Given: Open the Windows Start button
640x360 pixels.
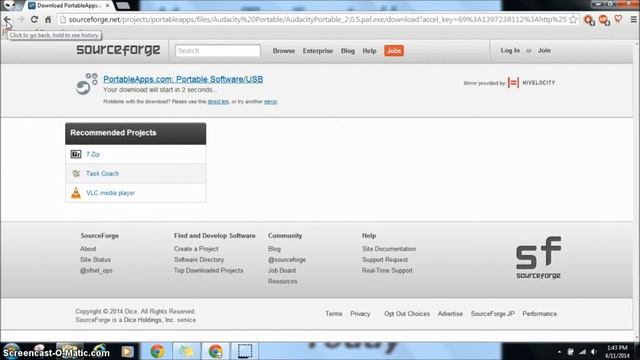Looking at the screenshot, I should [x=11, y=350].
